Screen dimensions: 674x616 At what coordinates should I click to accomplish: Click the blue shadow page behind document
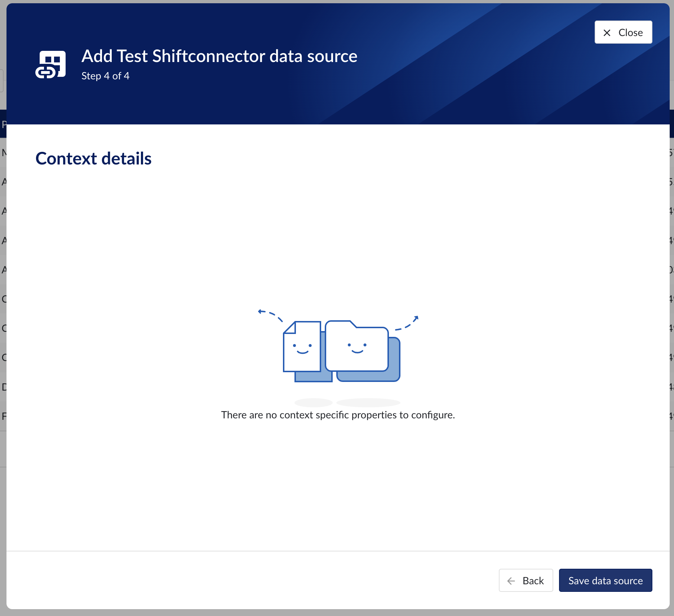pos(314,377)
